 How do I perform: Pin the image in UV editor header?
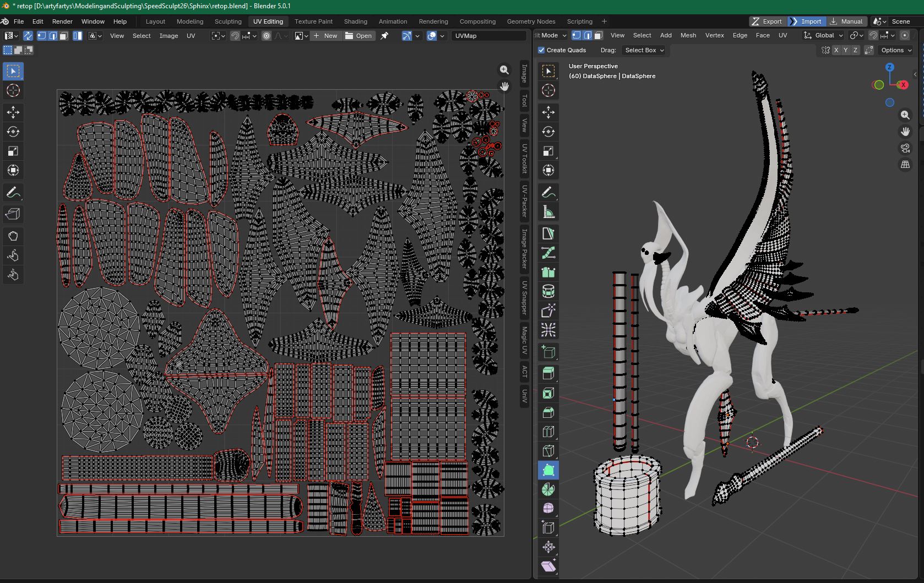384,36
